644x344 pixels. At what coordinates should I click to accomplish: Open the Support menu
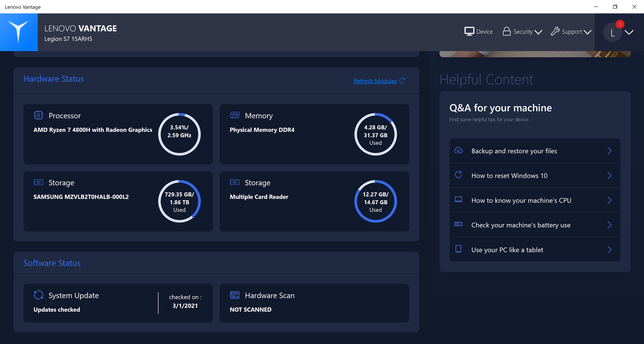[x=571, y=32]
